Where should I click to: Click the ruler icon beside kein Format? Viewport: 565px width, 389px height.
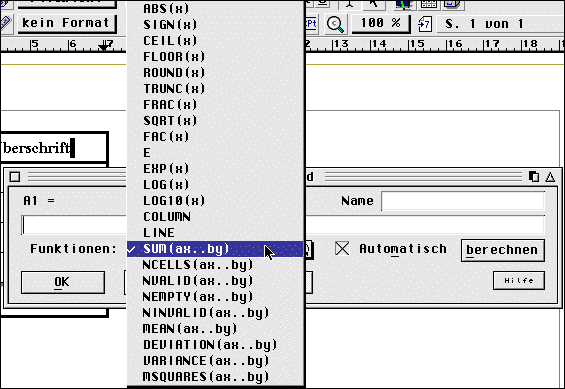click(x=5, y=24)
